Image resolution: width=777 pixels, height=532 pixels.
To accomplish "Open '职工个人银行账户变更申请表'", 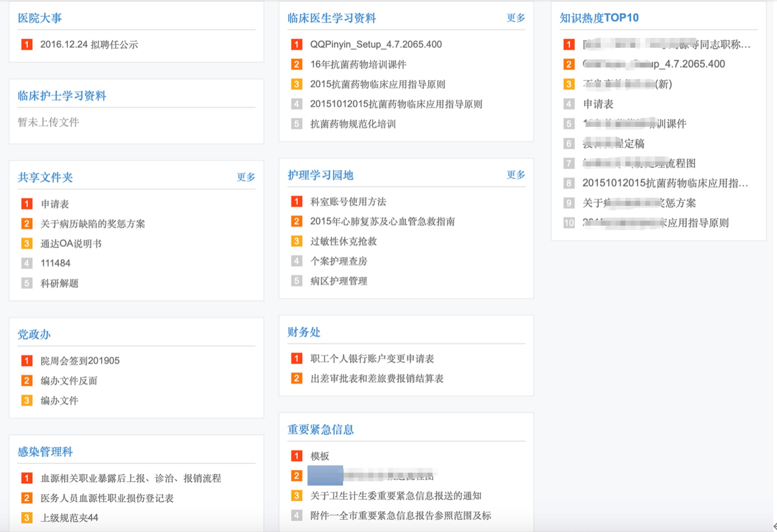I will [372, 358].
